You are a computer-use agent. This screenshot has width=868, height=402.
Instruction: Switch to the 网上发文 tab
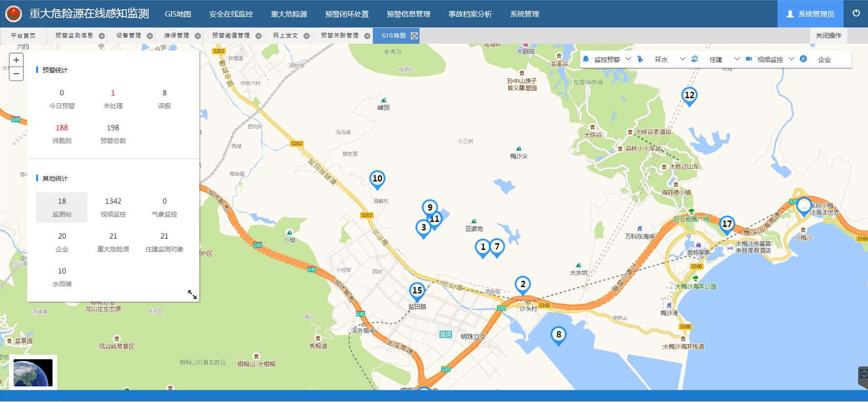285,36
